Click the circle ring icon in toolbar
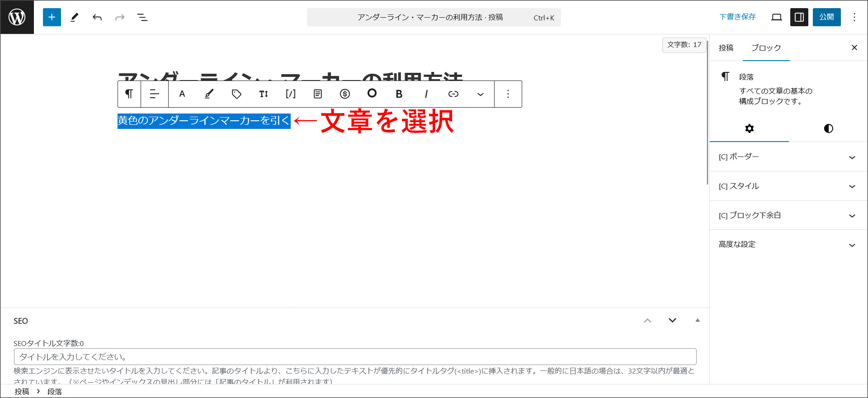 (x=372, y=93)
